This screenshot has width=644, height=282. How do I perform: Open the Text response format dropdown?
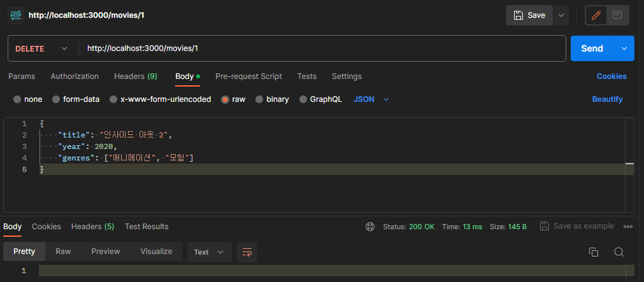(210, 252)
